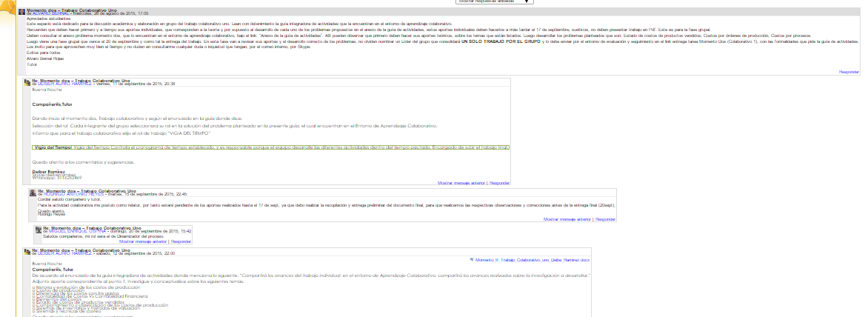
Task: Select the highlighted 'Vigía del Tiempo' role description
Action: [x=271, y=147]
